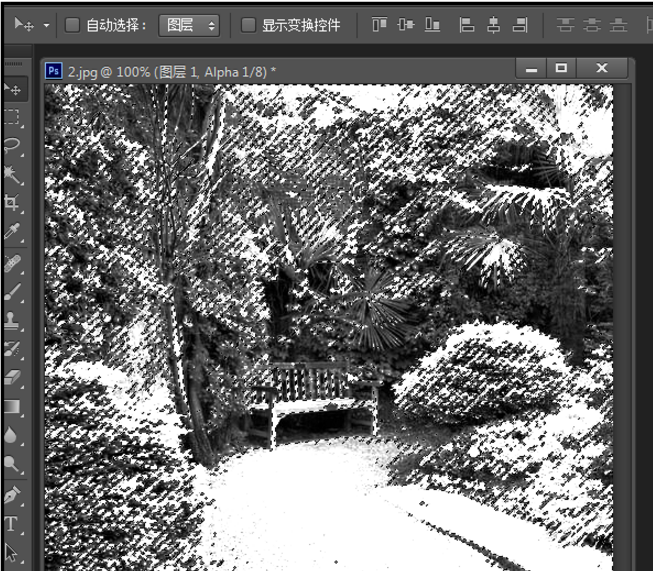
Task: Select the Move tool in the toolbox
Action: coord(13,89)
